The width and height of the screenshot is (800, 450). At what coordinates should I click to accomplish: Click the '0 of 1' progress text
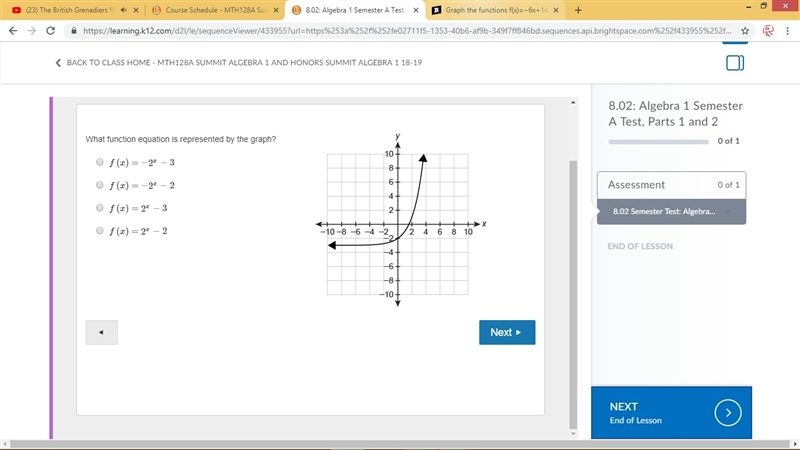point(728,141)
